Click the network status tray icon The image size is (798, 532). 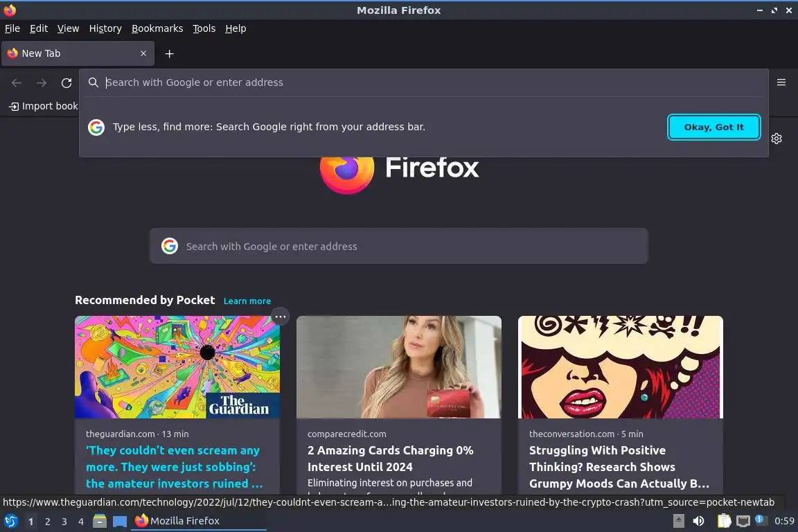(743, 521)
